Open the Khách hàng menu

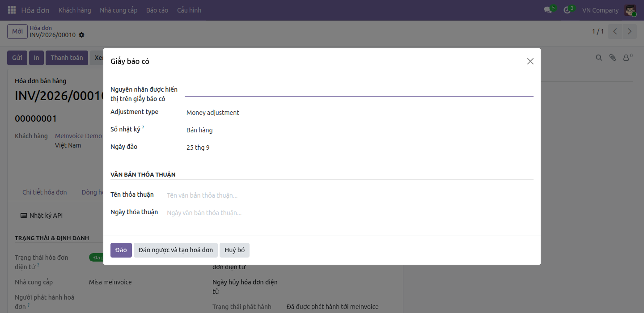75,10
